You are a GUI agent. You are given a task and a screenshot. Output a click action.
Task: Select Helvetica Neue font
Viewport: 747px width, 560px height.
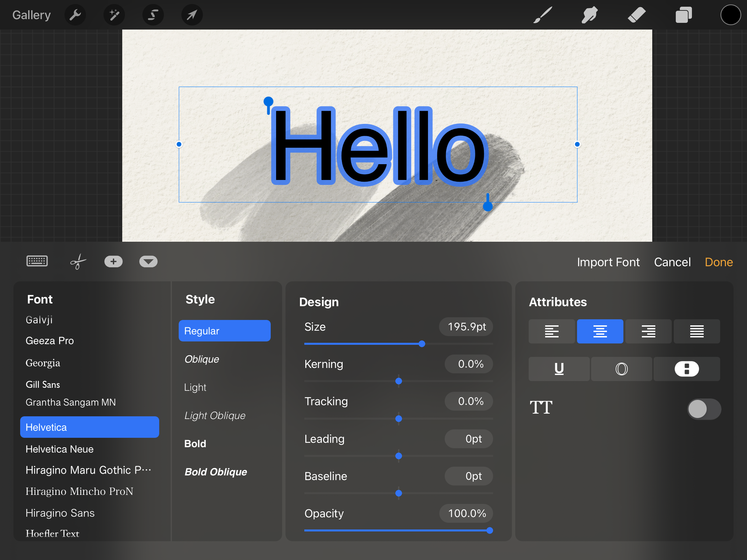point(59,449)
